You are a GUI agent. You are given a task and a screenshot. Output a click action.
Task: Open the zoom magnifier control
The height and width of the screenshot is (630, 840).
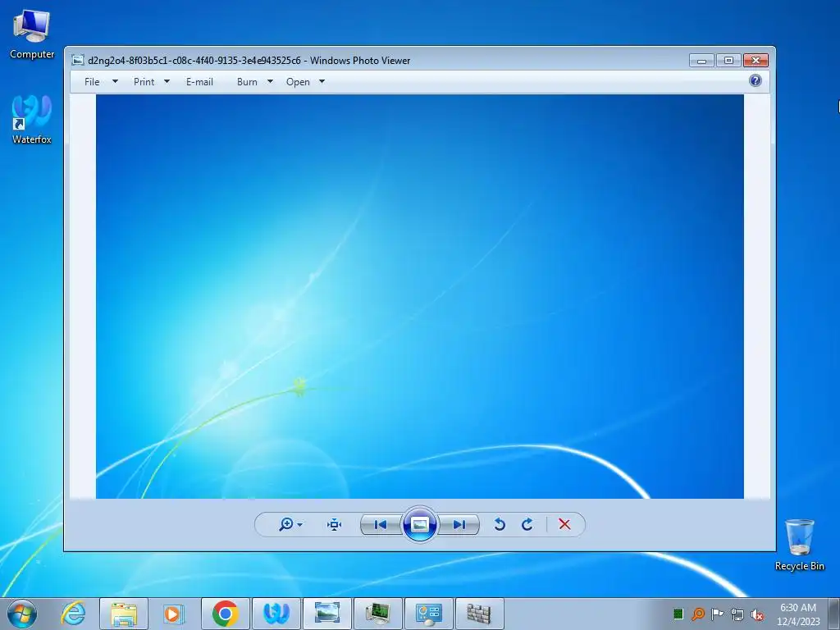[286, 524]
